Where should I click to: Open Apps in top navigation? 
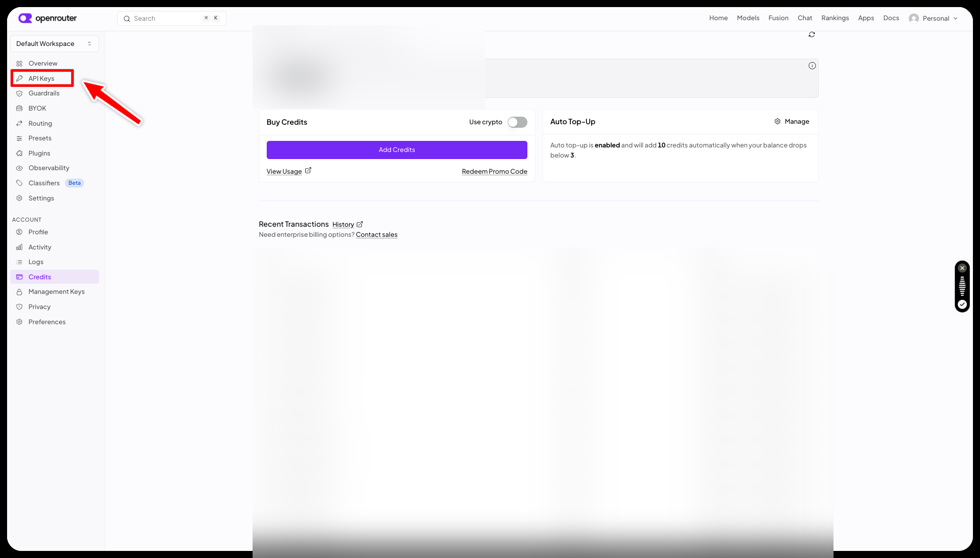[866, 18]
